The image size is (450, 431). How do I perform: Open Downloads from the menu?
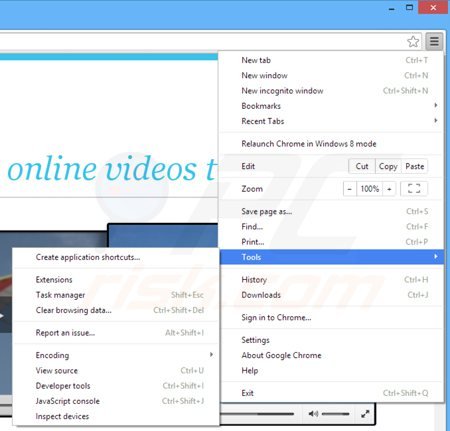click(x=332, y=295)
